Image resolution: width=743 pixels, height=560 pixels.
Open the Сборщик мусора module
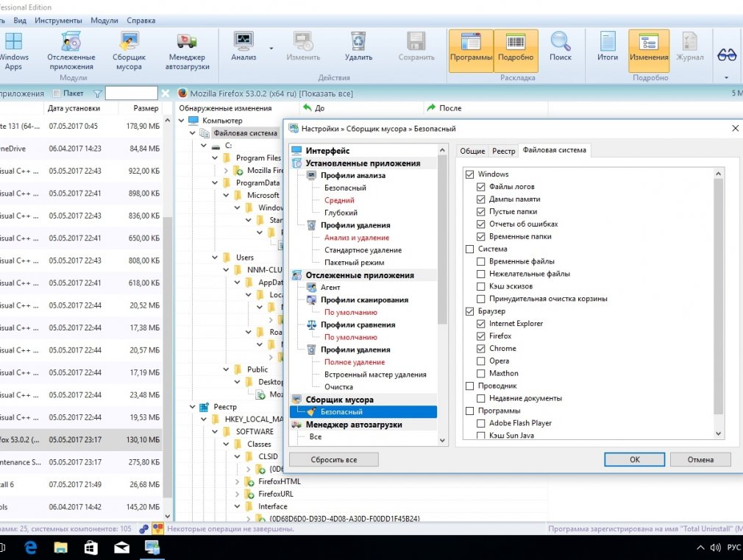pos(129,52)
